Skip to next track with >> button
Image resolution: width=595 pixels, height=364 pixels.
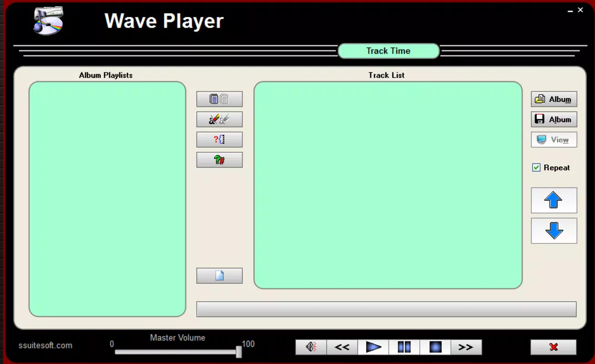point(466,347)
